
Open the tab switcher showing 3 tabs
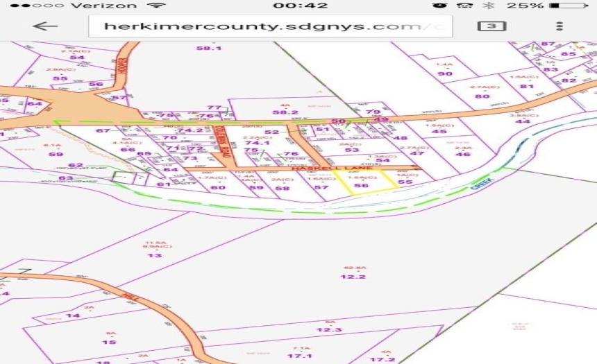[x=491, y=26]
